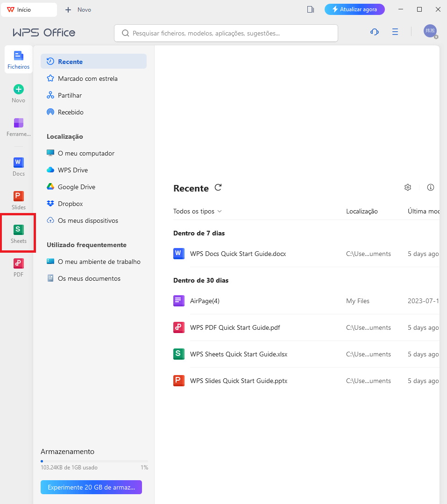Open the hamburger menu icon
This screenshot has height=504, width=447.
pyautogui.click(x=395, y=32)
